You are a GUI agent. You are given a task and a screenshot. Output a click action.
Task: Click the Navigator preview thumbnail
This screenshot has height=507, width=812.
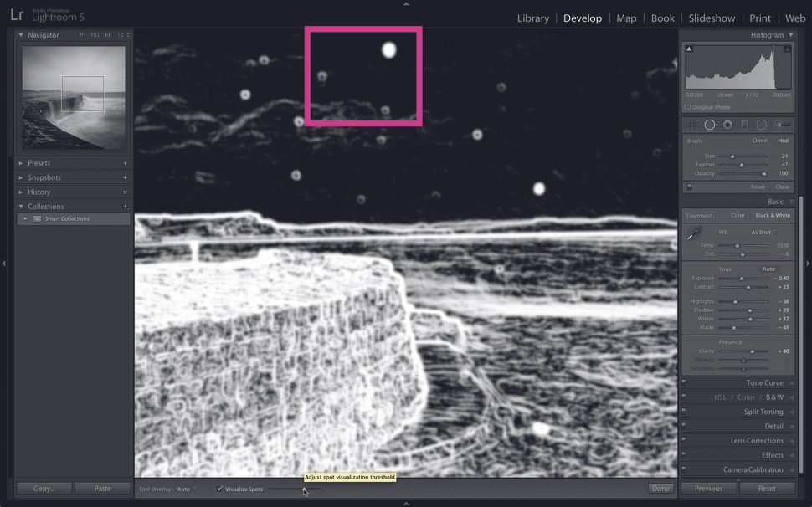click(x=72, y=98)
